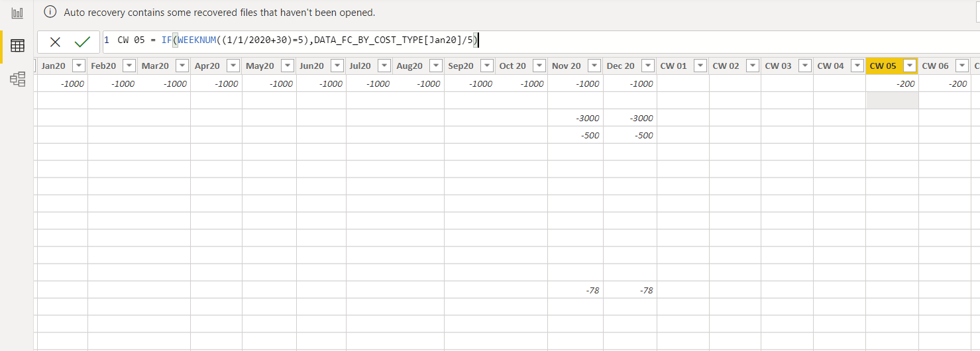Open the Jan20 column filter dropdown

click(79, 66)
